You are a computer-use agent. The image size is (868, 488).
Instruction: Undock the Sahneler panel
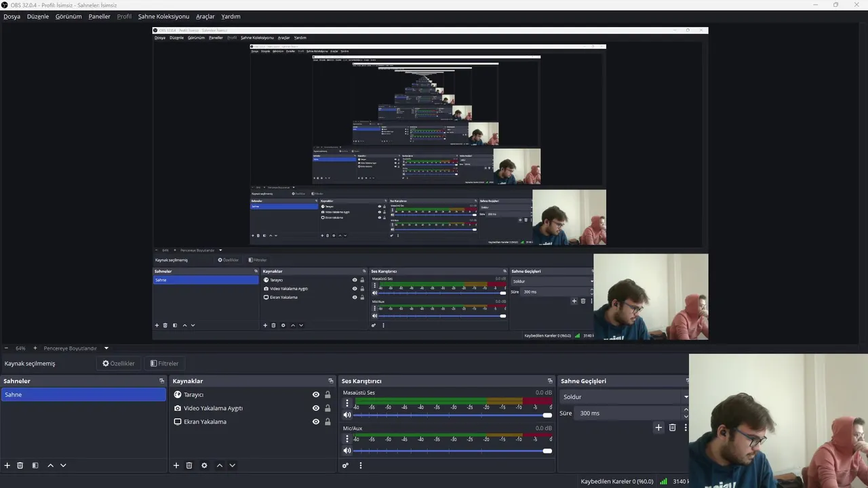pos(161,381)
